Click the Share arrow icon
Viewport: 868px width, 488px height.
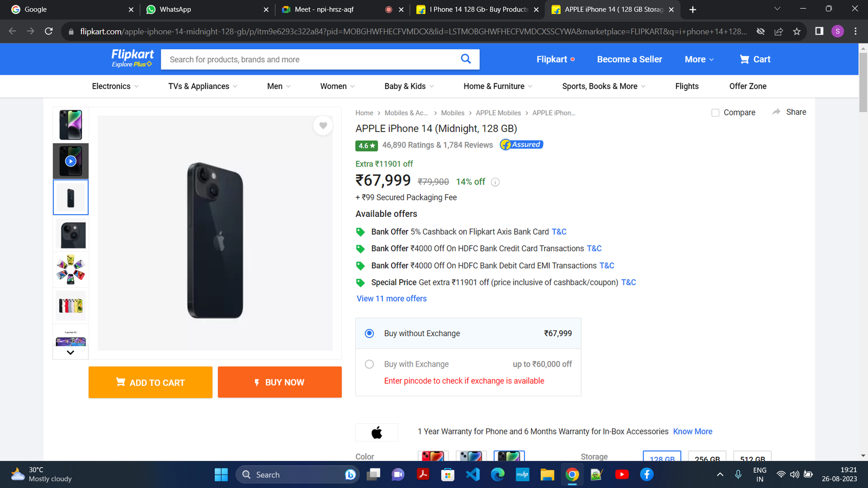pos(776,112)
